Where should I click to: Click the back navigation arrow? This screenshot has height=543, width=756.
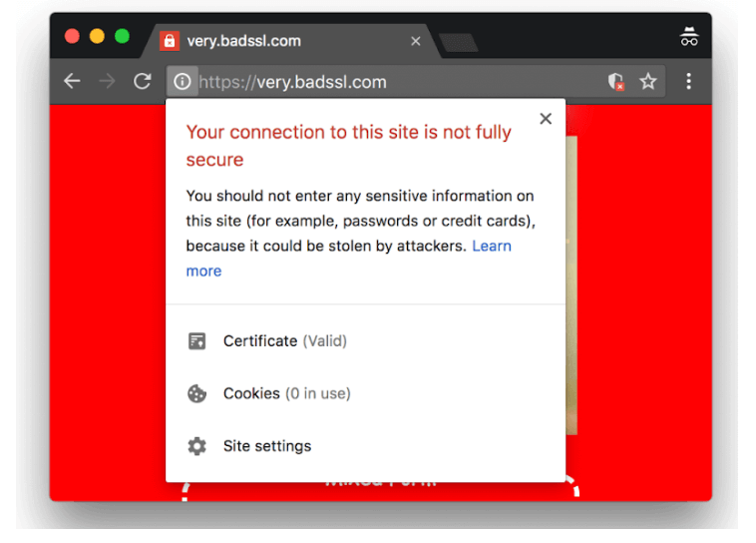pos(72,82)
